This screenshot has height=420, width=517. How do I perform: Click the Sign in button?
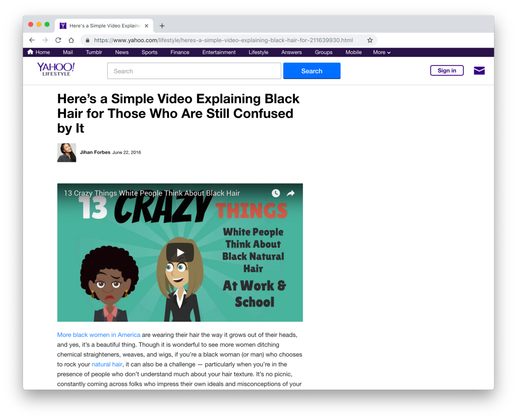[x=447, y=71]
